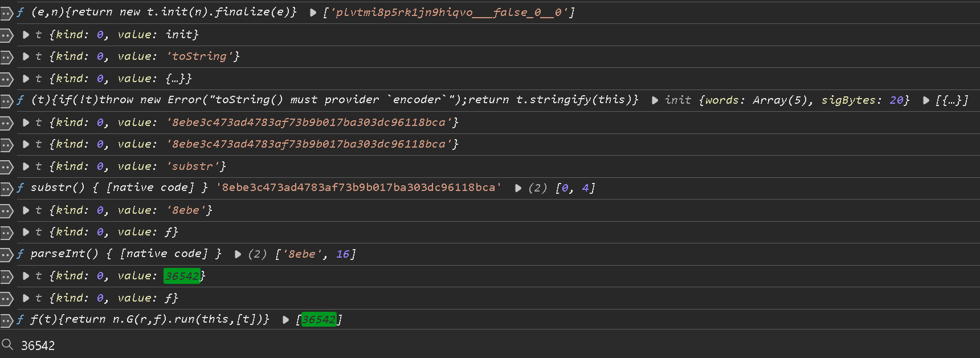Click the number 16 in the parseInt arguments
Image resolution: width=980 pixels, height=358 pixels.
342,254
